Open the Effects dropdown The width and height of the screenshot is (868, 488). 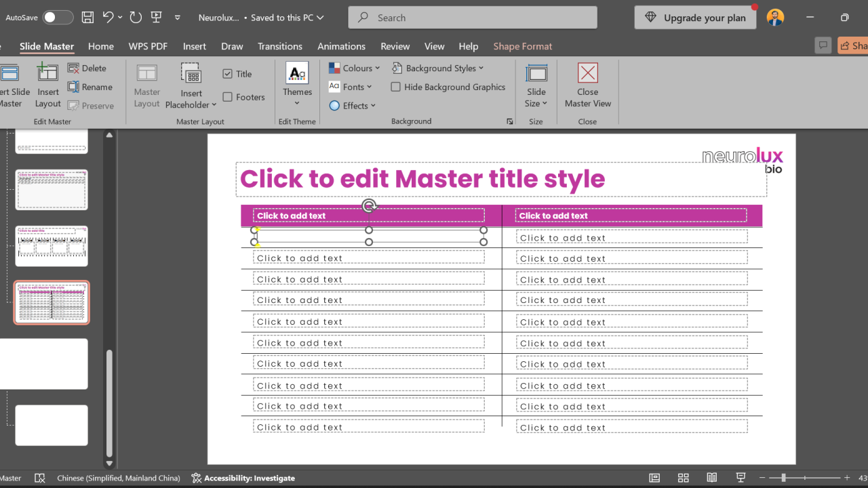[353, 106]
